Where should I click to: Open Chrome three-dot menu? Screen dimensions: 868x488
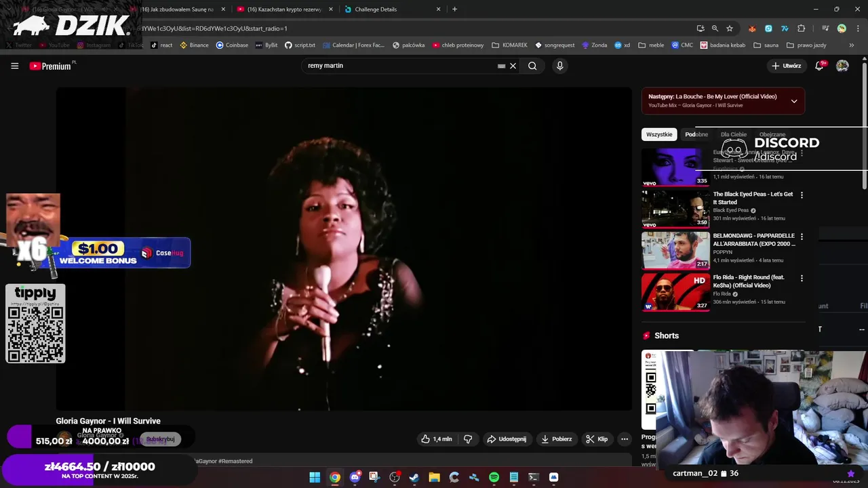coord(856,28)
